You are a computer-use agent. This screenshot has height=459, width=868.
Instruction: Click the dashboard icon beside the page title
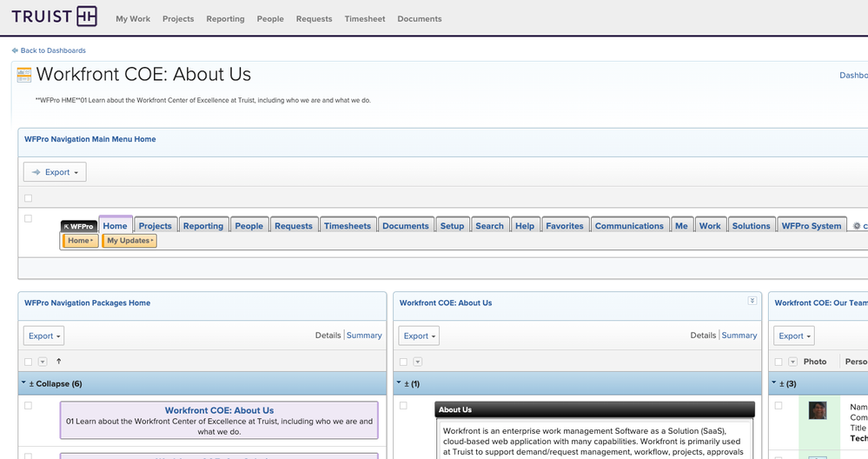click(x=24, y=75)
